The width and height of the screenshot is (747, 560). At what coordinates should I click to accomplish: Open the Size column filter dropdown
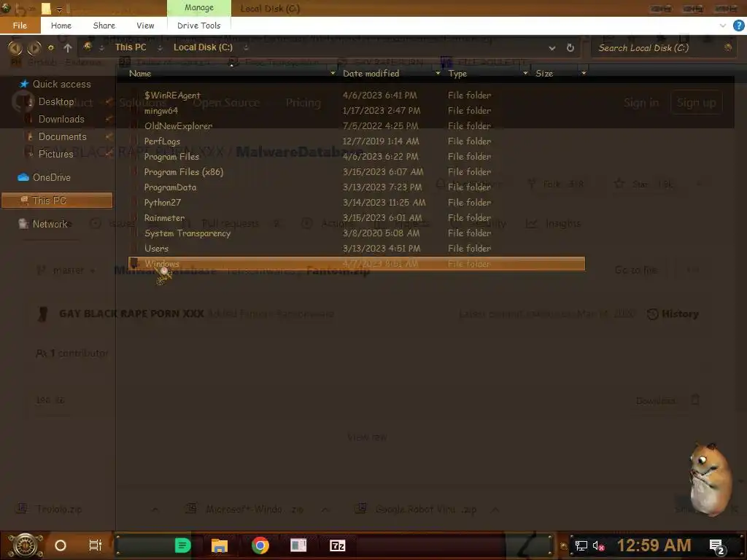coord(584,74)
